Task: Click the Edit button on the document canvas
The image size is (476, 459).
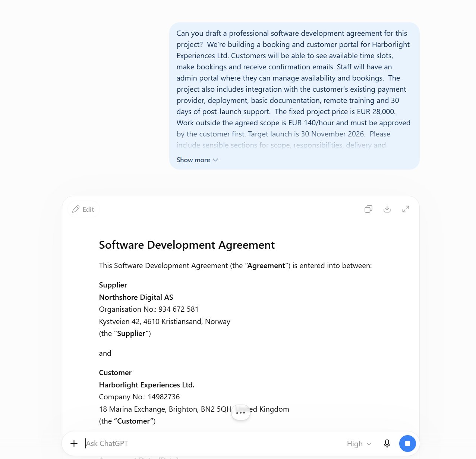Action: (x=83, y=209)
